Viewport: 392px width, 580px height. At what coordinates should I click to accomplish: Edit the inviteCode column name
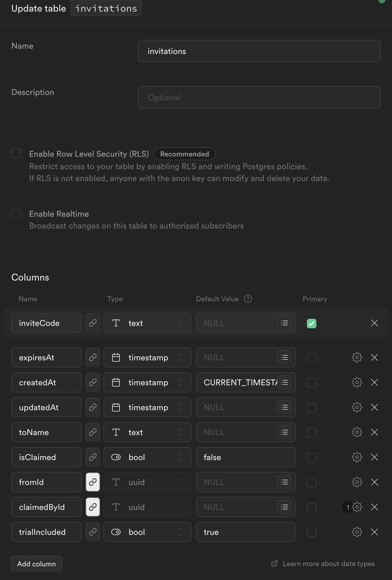(46, 323)
